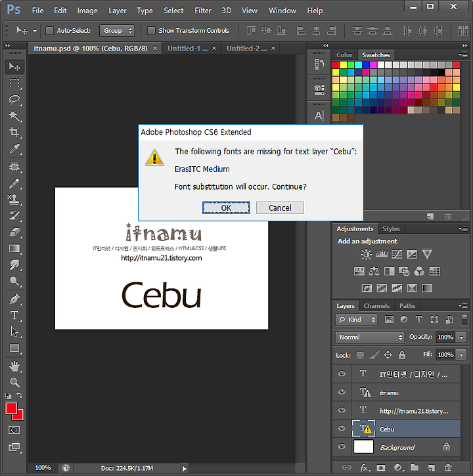Click the layer styles fx icon
The width and height of the screenshot is (473, 476).
coord(365,468)
